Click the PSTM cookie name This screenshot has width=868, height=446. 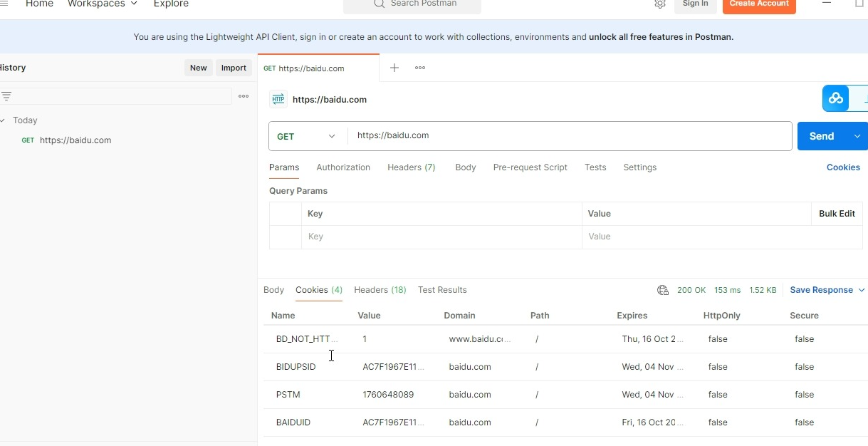(288, 395)
